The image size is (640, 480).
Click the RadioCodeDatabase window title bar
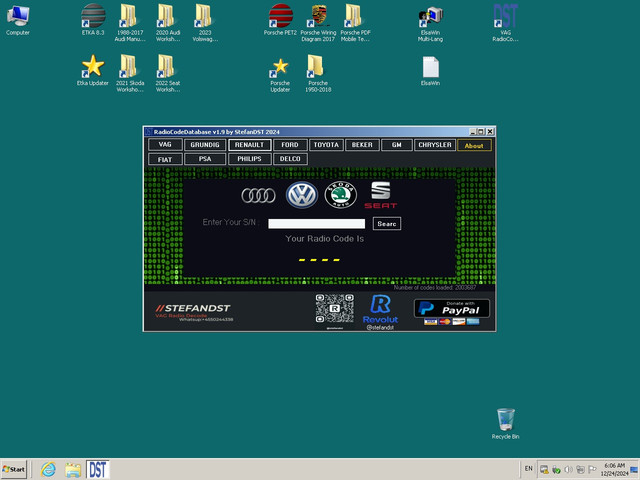(x=306, y=132)
